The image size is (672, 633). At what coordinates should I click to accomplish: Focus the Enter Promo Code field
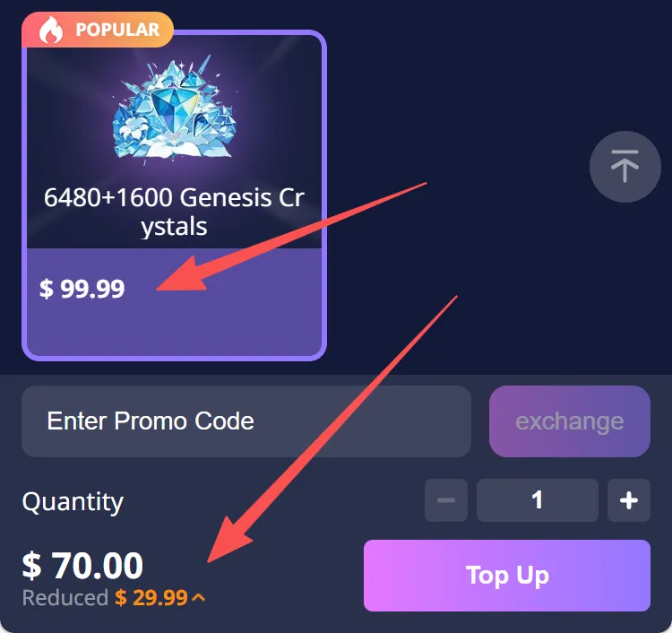point(246,421)
